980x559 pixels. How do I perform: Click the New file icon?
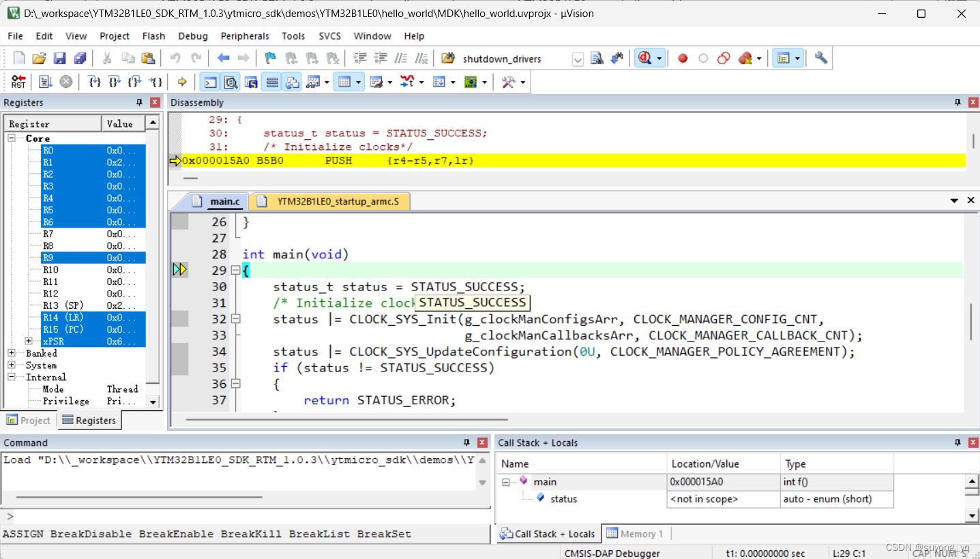tap(19, 59)
